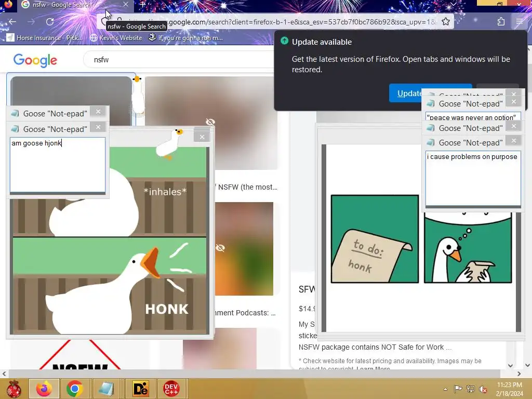Toggle the crossed-eye icon on the orange blurred image
The width and height of the screenshot is (532, 399).
220,248
